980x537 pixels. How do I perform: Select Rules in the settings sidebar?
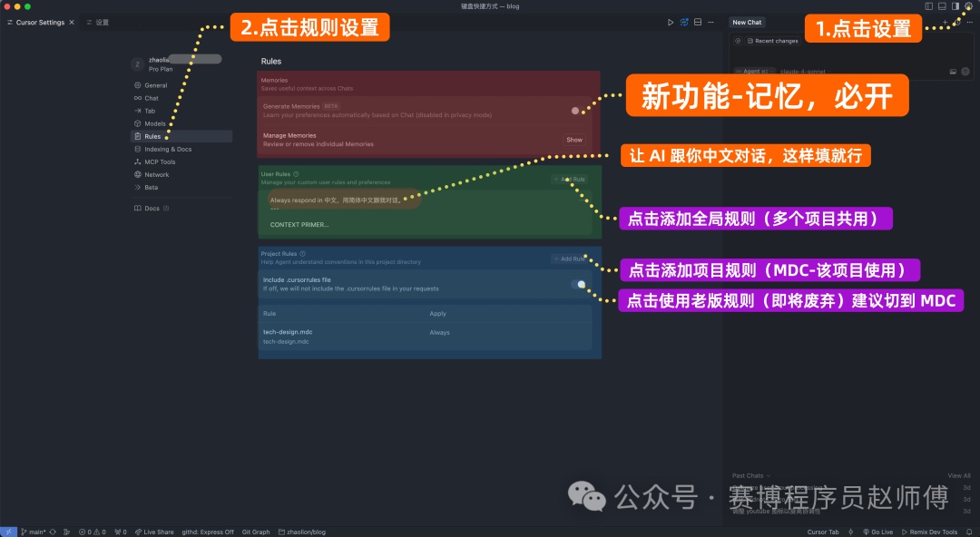[181, 136]
